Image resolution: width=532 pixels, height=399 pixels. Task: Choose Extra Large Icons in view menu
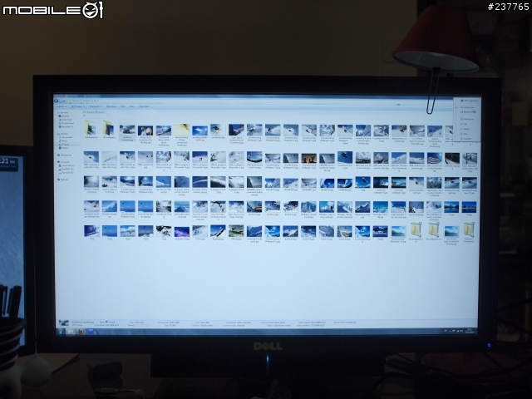(470, 101)
